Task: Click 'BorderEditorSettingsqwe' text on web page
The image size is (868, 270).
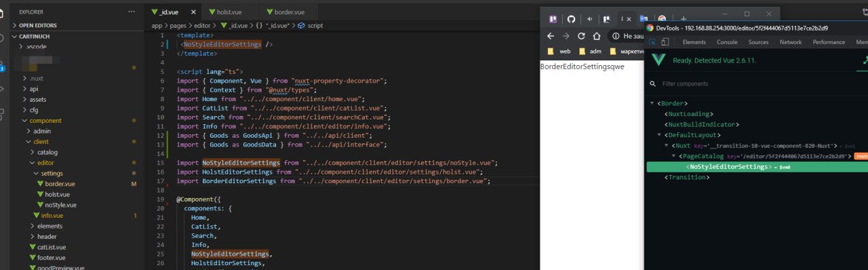Action: coord(582,66)
